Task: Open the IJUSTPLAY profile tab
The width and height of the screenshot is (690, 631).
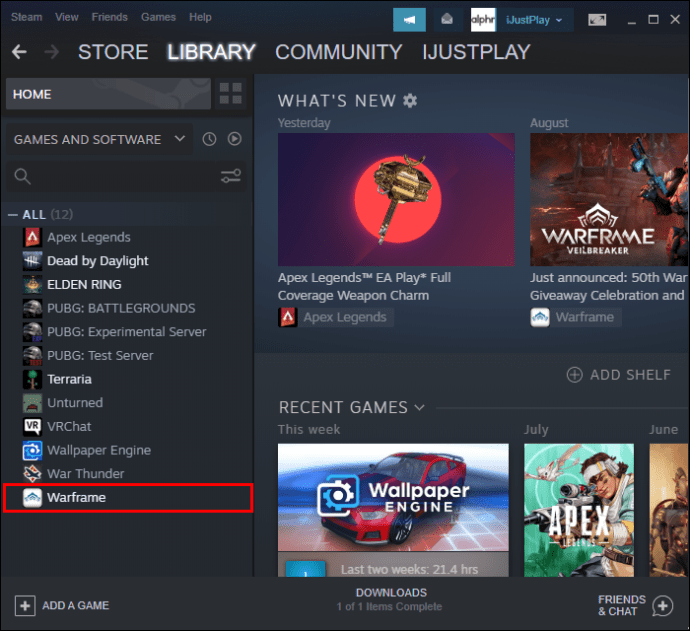Action: click(477, 52)
